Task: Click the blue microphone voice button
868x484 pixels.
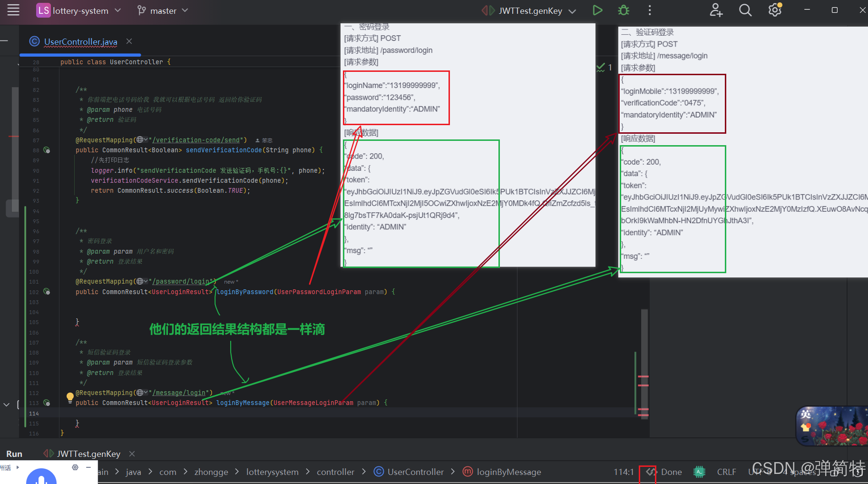Action: (x=41, y=476)
